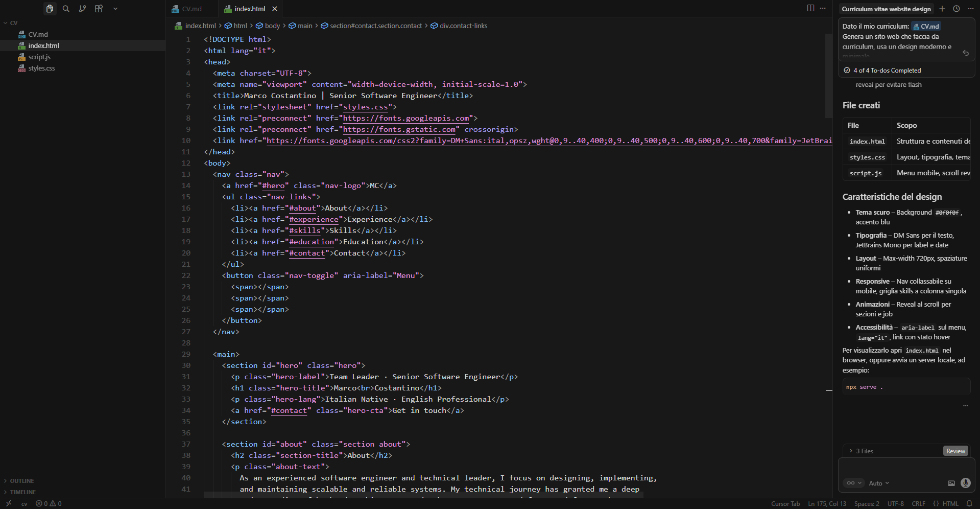Open the Extensions view icon

point(99,9)
